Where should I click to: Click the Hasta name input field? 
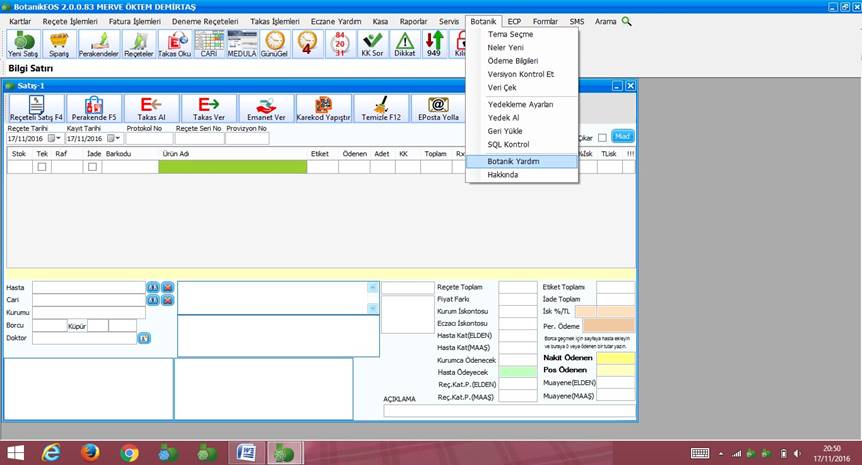(x=88, y=287)
